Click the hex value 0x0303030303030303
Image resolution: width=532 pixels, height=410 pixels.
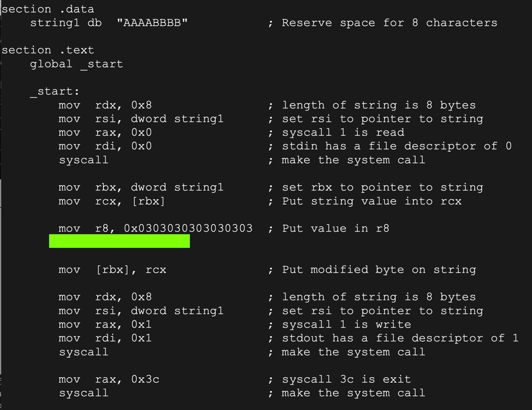(x=188, y=228)
